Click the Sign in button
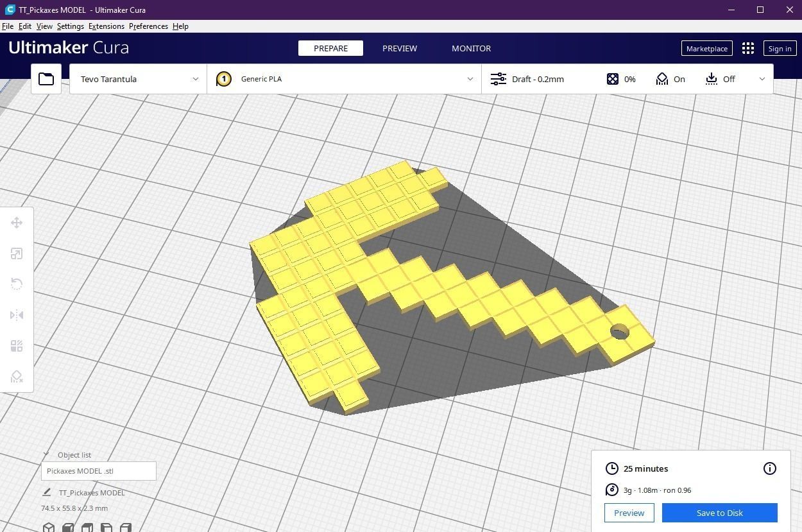Image resolution: width=802 pixels, height=532 pixels. tap(780, 48)
